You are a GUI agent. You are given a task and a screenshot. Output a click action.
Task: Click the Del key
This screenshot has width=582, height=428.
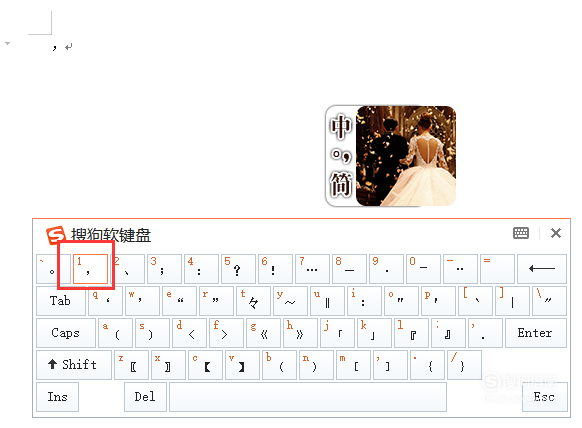[145, 397]
